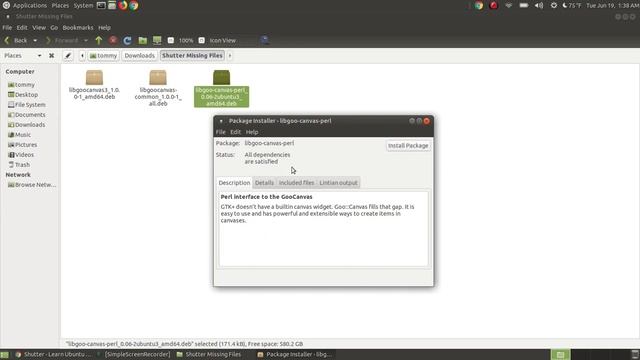This screenshot has width=640, height=360.
Task: Launch the terminal from the top panel
Action: [101, 5]
